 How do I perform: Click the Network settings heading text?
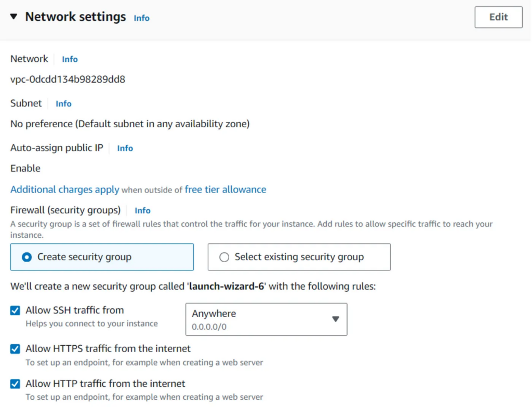click(75, 17)
